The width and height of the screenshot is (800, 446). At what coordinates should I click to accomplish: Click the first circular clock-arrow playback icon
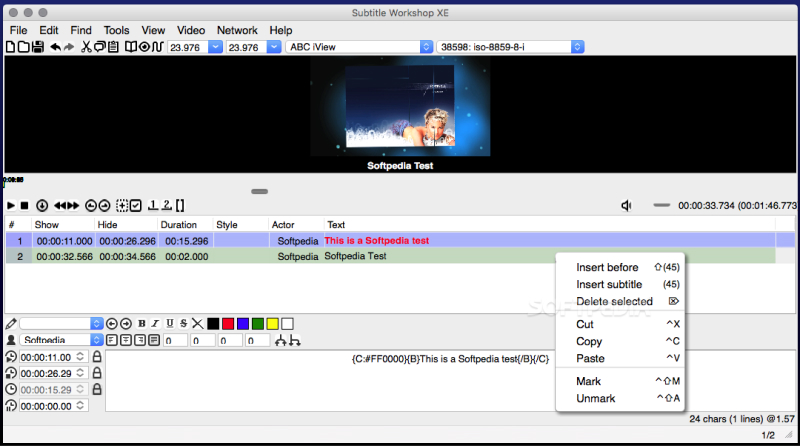click(x=91, y=206)
